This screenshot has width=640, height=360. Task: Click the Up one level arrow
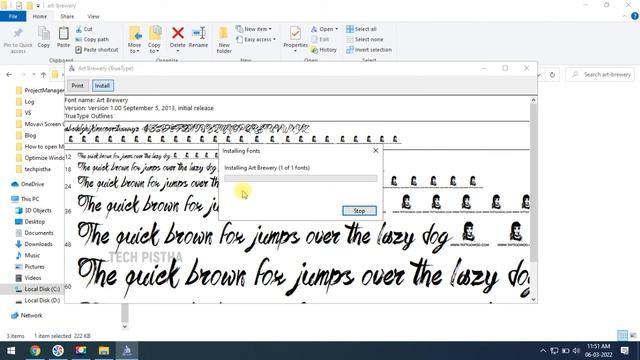tap(43, 75)
